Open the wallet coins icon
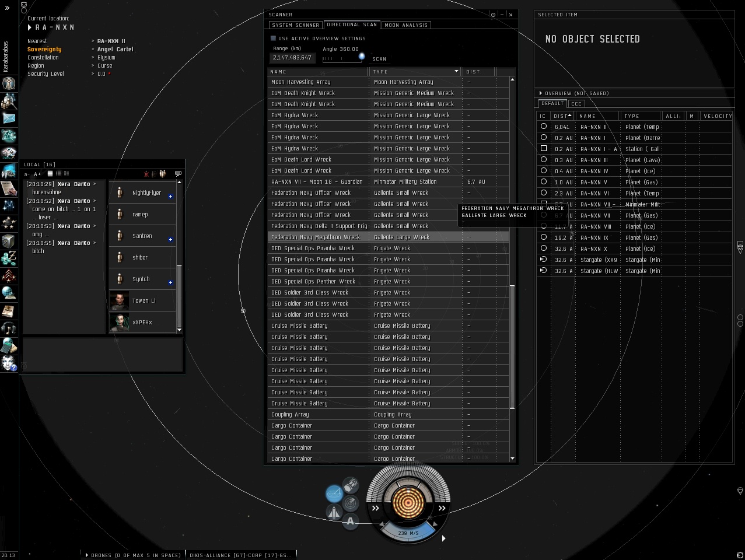This screenshot has width=745, height=560. [x=9, y=258]
